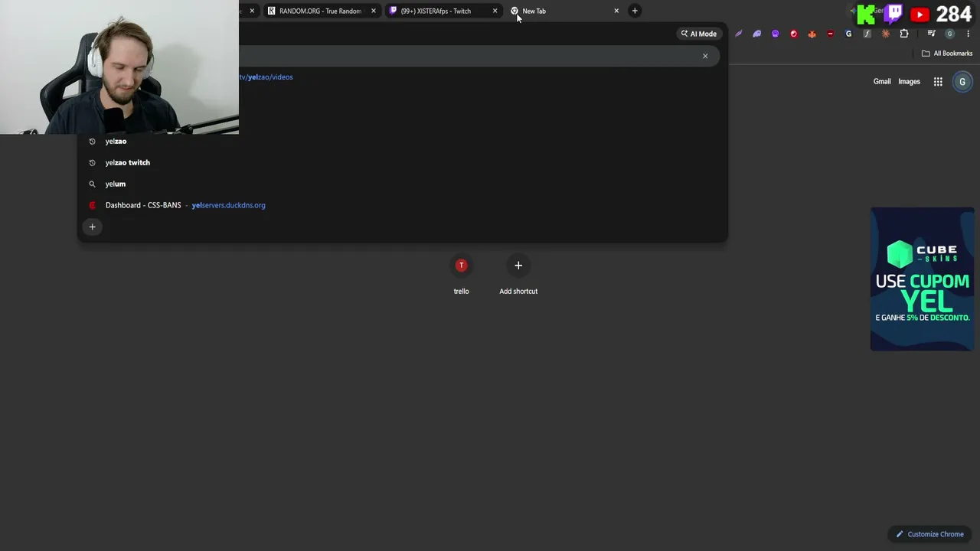Choose the 'yelzao' history suggestion

pyautogui.click(x=402, y=142)
